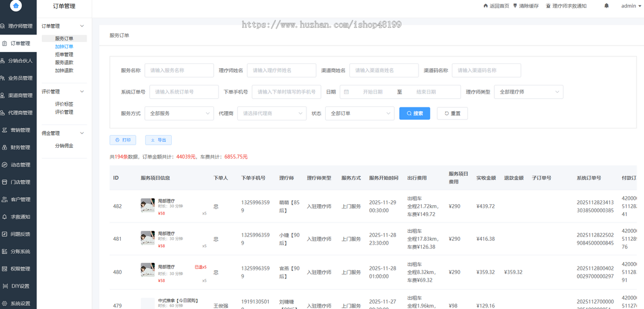644x309 pixels.
Task: Click the 结束日期 end date field
Action: 426,92
